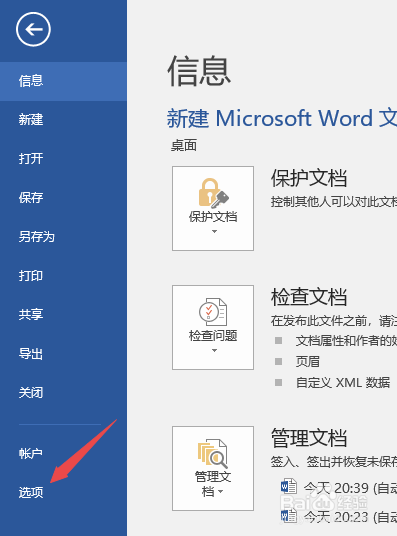Click the 保护文档 lock and key icon
397x536 pixels.
[x=213, y=193]
